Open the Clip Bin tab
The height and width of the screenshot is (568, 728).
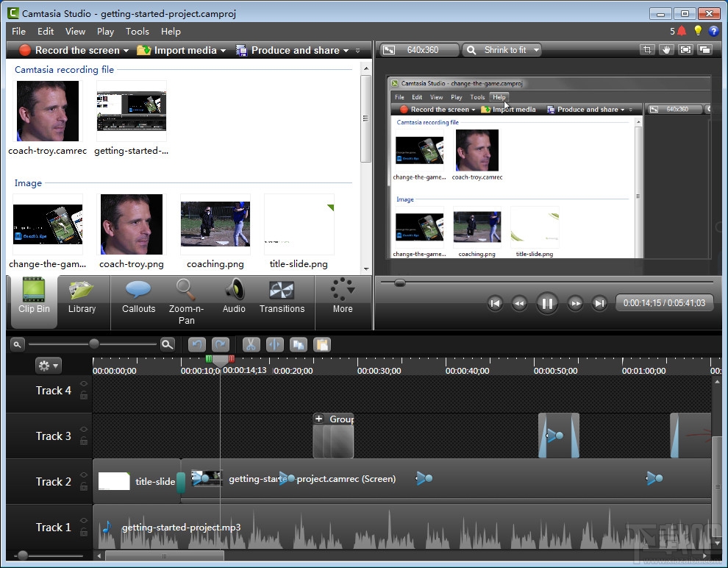(x=33, y=302)
